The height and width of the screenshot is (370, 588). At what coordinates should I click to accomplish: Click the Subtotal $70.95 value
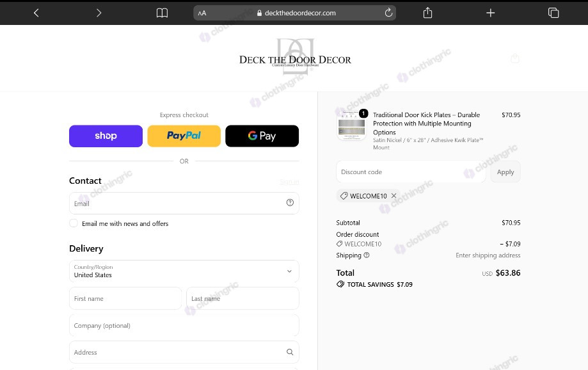click(511, 223)
